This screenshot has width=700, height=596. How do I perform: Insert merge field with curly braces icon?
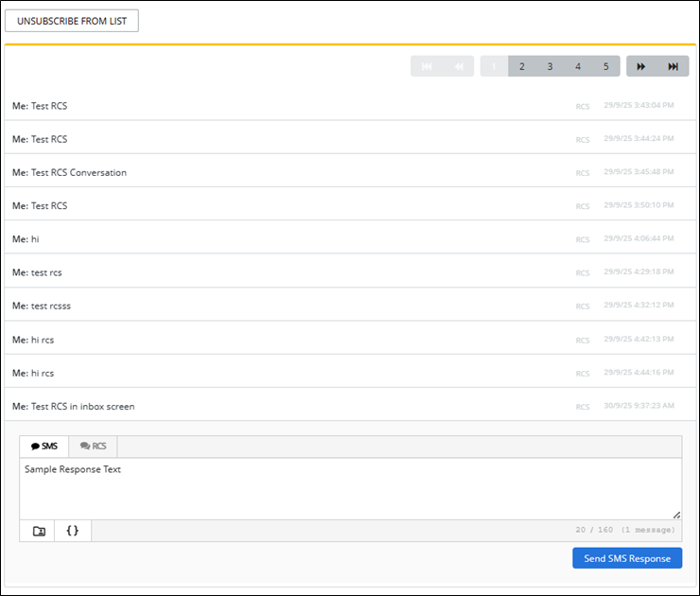tap(73, 531)
